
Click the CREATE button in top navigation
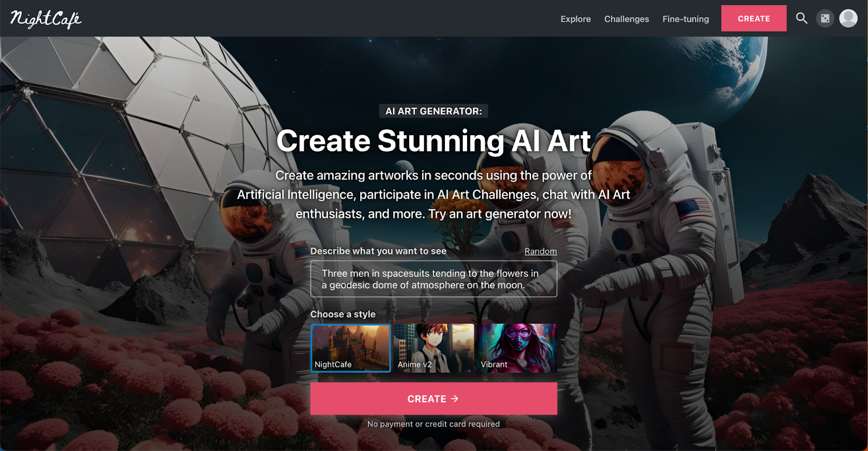point(754,18)
